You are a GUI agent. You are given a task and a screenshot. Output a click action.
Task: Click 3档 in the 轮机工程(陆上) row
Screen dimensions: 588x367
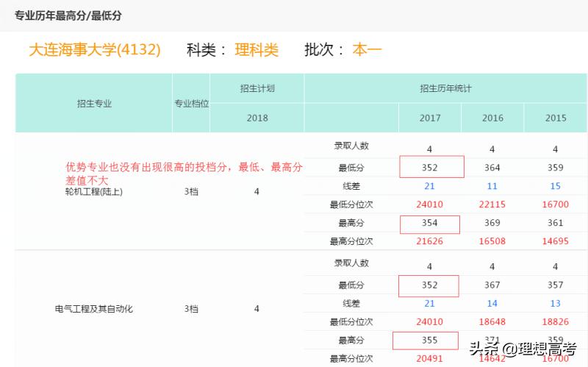click(x=191, y=192)
